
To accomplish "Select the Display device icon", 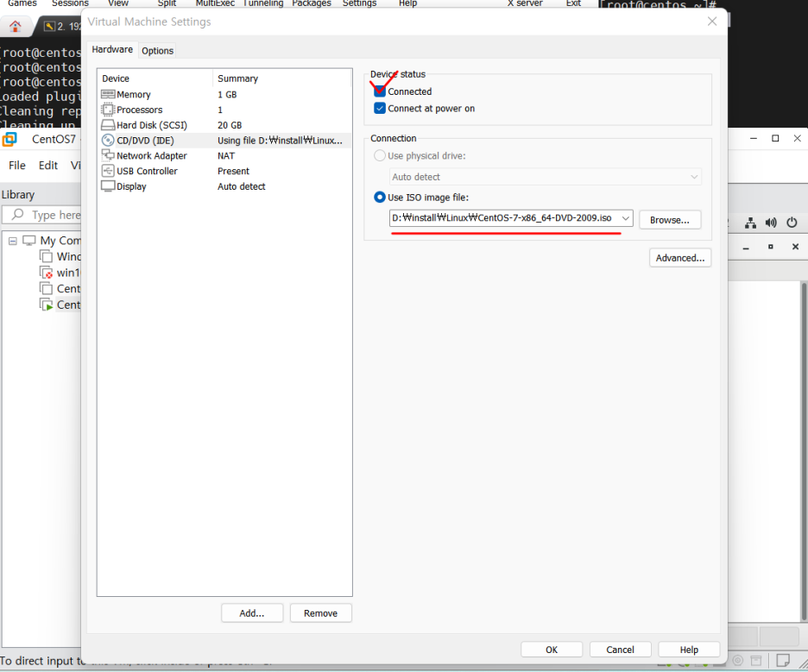I will click(x=108, y=186).
